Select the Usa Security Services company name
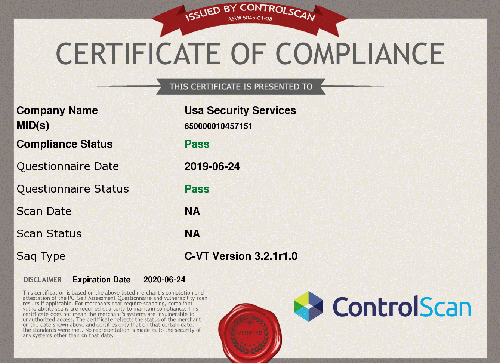The height and width of the screenshot is (363, 500). [240, 110]
